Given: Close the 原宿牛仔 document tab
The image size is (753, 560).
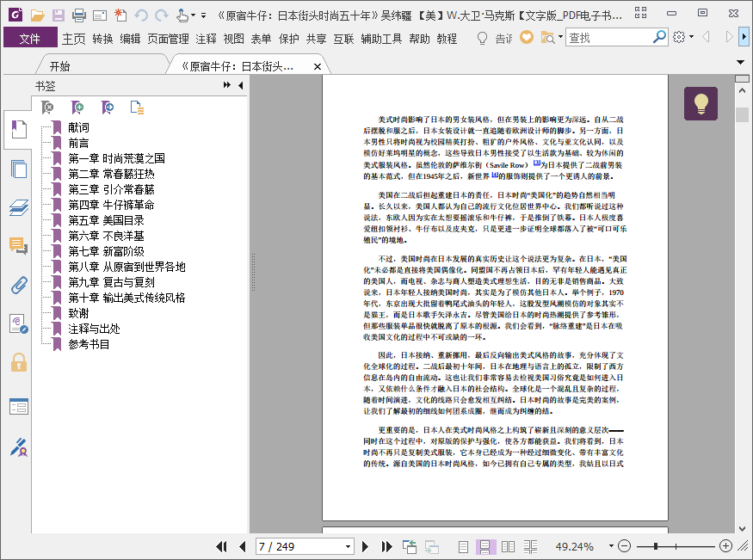Looking at the screenshot, I should tap(317, 67).
